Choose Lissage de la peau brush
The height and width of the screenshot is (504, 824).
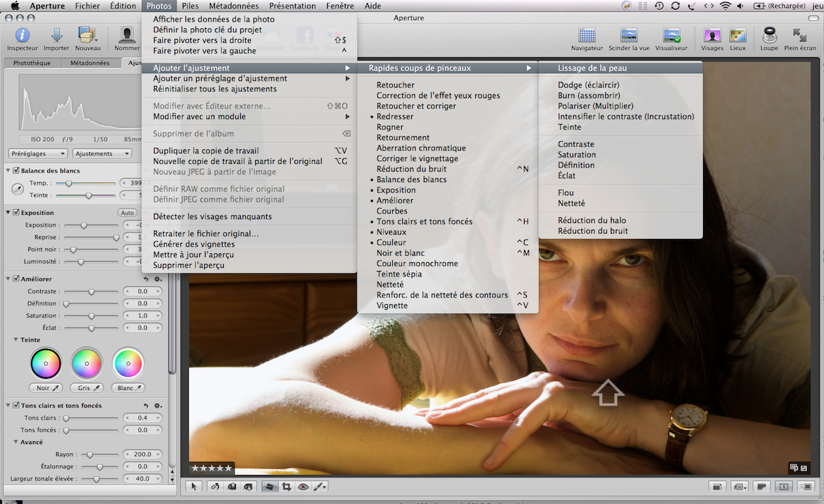(620, 68)
